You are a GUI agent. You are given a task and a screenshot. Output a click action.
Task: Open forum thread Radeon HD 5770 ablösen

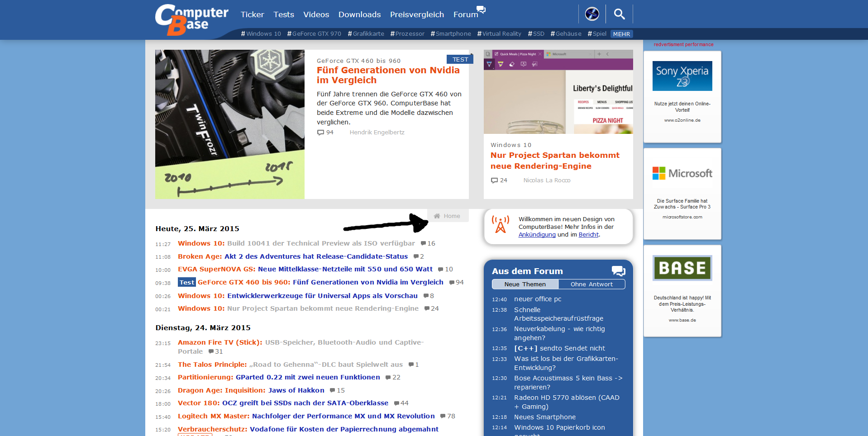[567, 402]
